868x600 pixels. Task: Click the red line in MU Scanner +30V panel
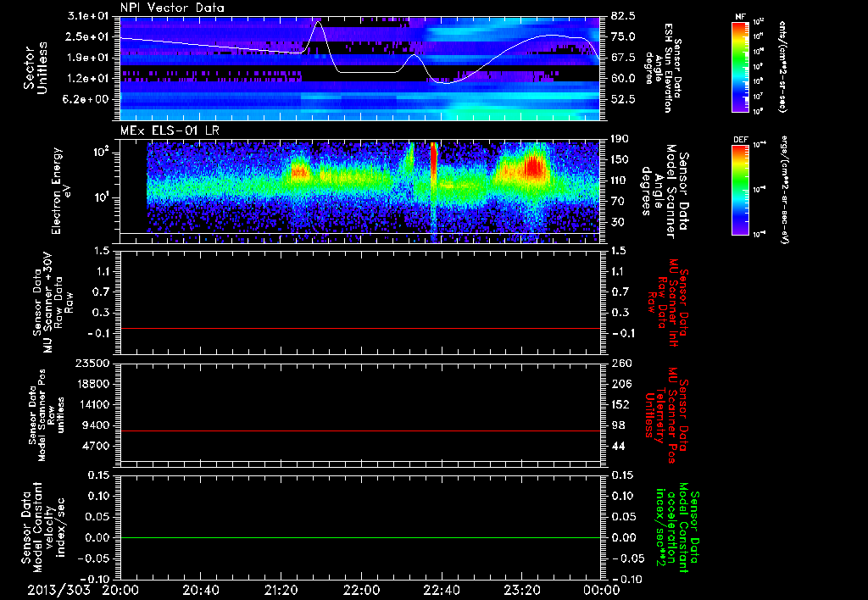pyautogui.click(x=360, y=328)
